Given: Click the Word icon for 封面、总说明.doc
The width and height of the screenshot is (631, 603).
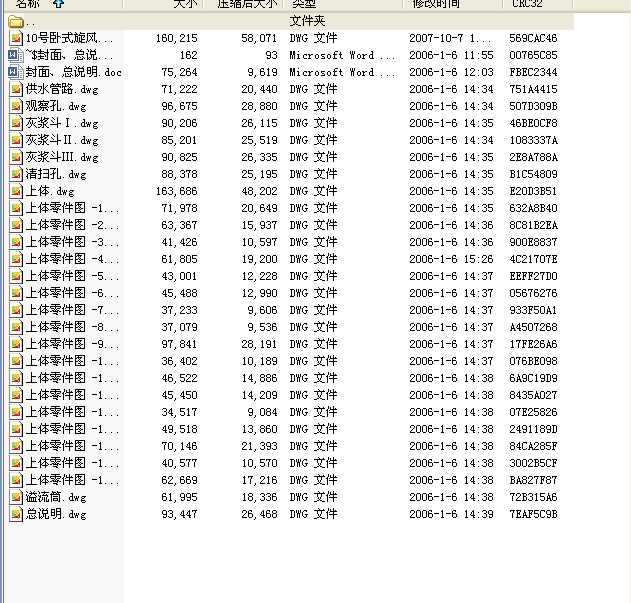Looking at the screenshot, I should [x=16, y=72].
